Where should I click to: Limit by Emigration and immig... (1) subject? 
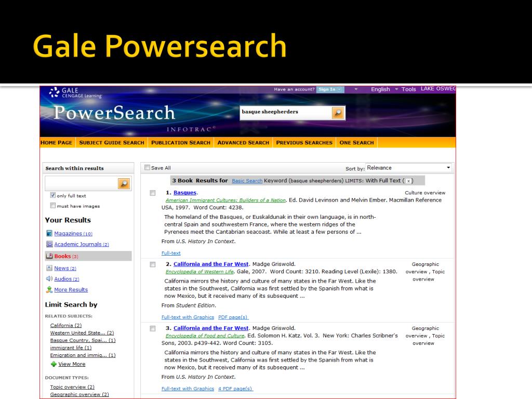click(83, 355)
